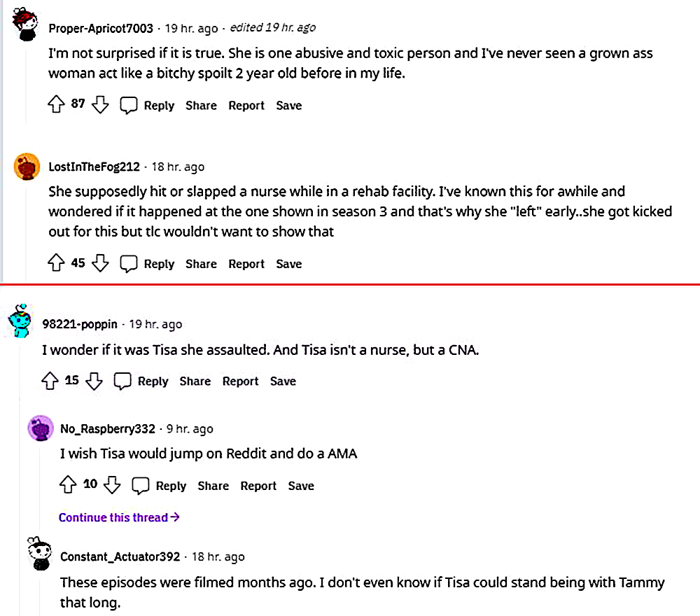This screenshot has height=616, width=700.
Task: Report Proper-Apricot7003's comment
Action: [246, 106]
